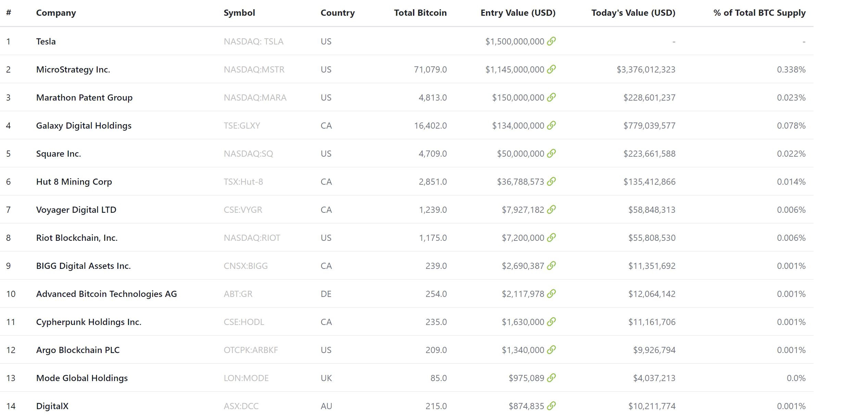
Task: Open the Galaxy Digital Holdings source link icon
Action: point(551,125)
